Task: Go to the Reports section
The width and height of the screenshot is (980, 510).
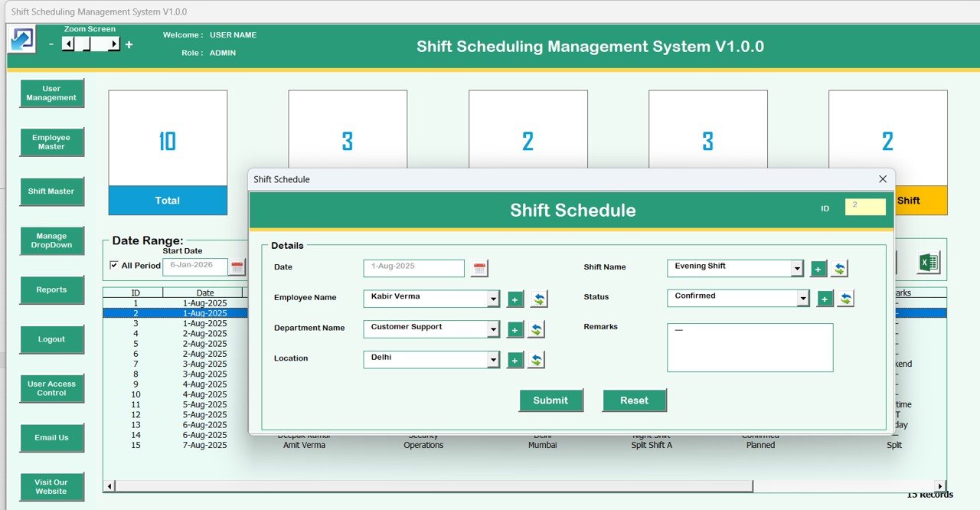Action: click(x=51, y=290)
